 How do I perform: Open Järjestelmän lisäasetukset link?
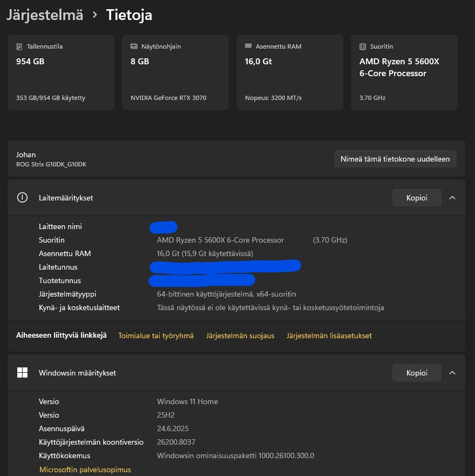point(329,336)
